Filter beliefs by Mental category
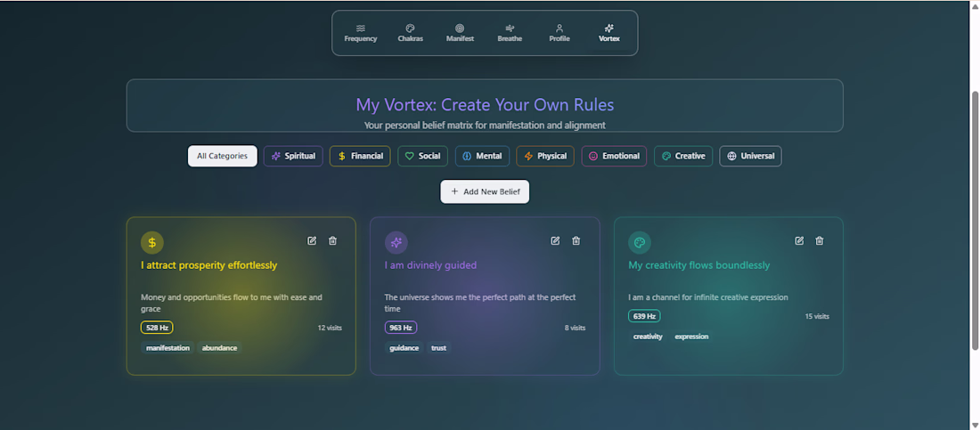 click(482, 157)
